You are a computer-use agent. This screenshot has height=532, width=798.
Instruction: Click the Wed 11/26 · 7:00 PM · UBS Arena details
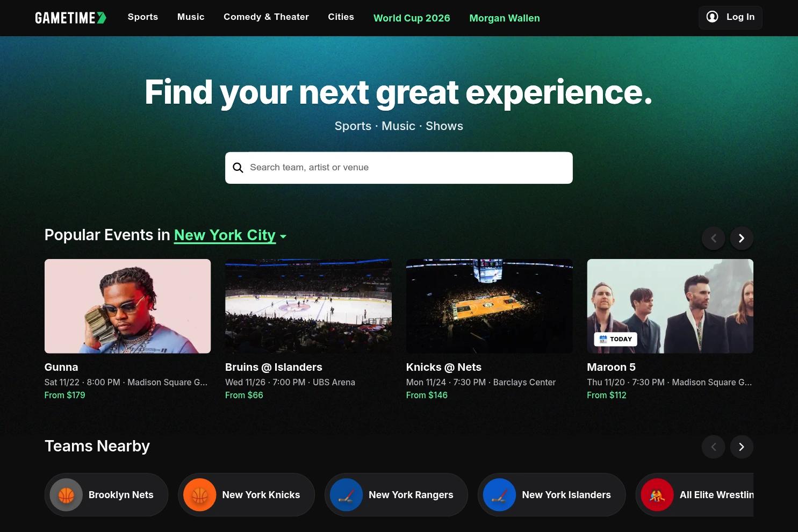click(290, 382)
